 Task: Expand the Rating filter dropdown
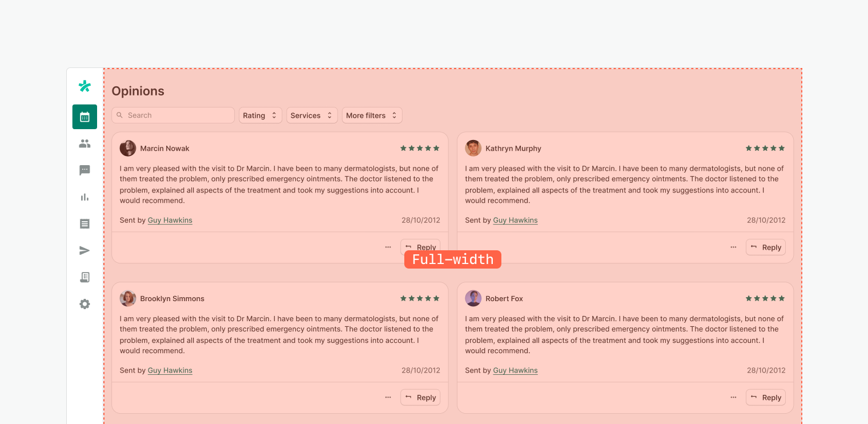260,115
